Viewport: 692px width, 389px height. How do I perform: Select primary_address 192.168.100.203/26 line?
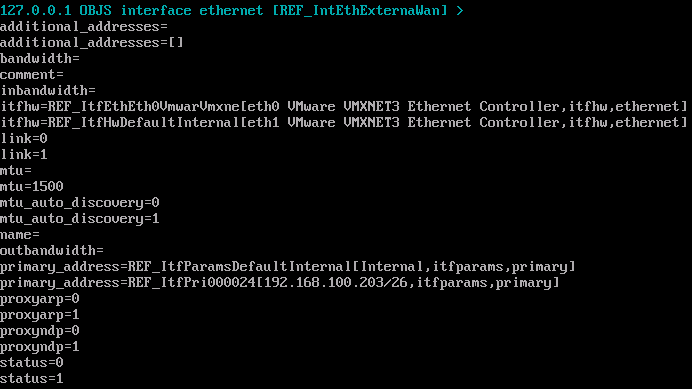tap(280, 283)
